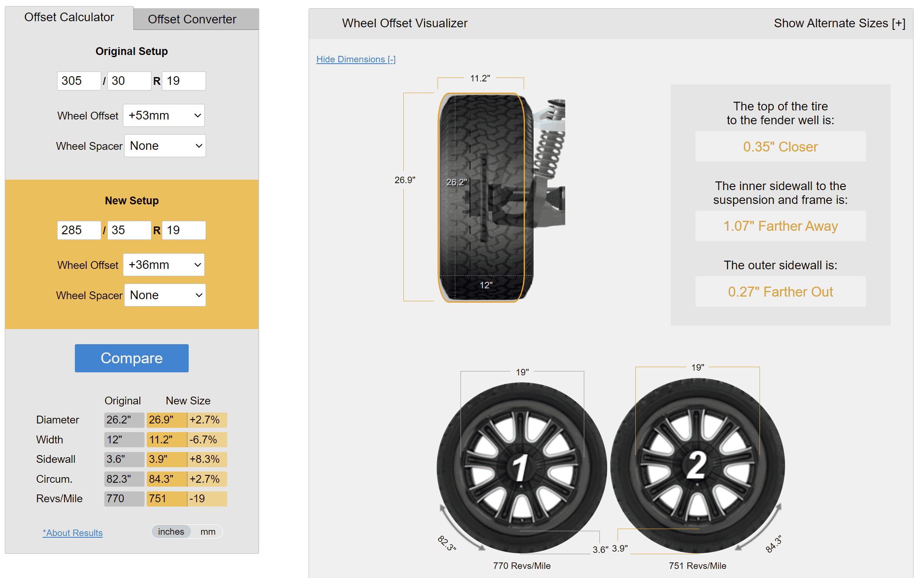Open original Wheel Offset +53mm dropdown
924x578 pixels.
point(164,116)
